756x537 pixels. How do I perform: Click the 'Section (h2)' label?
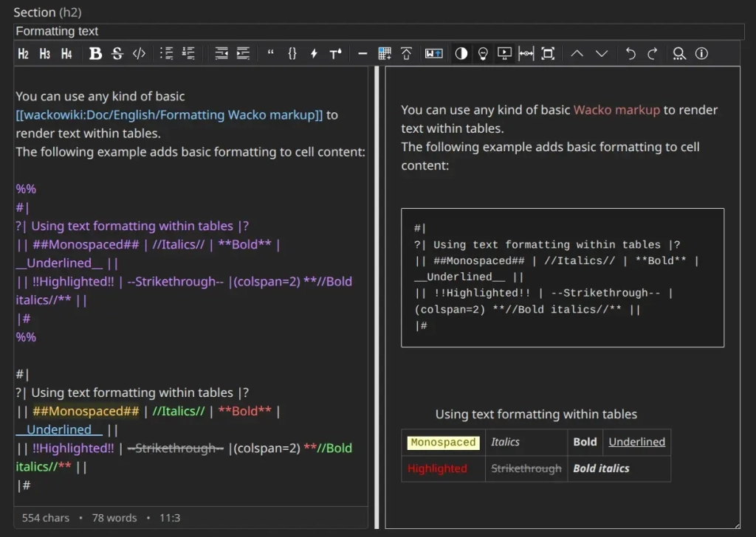coord(47,12)
